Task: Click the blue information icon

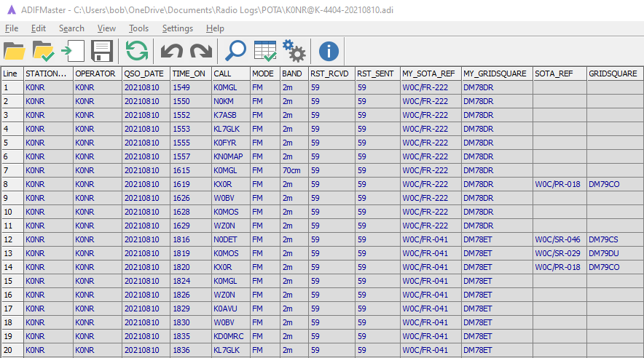Action: (329, 51)
